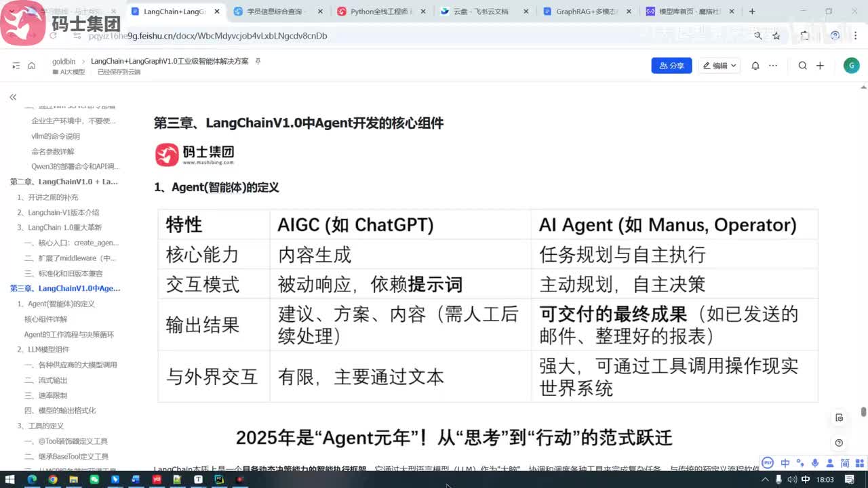This screenshot has width=868, height=488.
Task: Pin the document title pushpin icon
Action: click(x=258, y=61)
